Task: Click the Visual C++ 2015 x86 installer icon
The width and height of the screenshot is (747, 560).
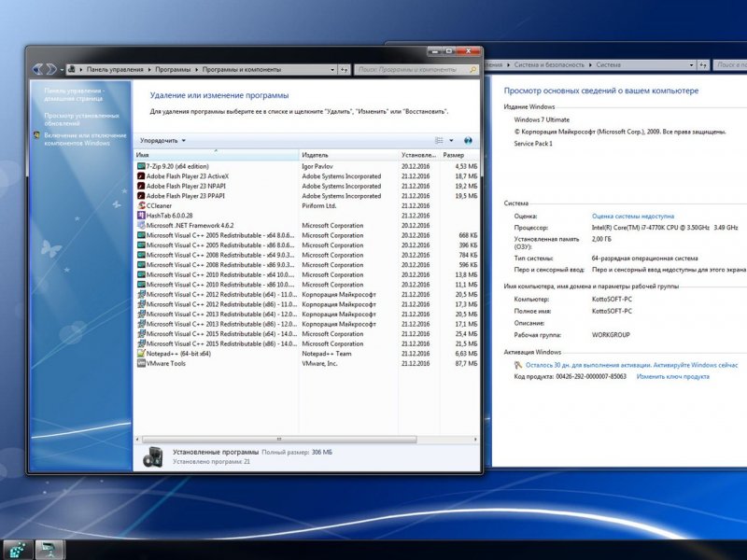Action: [141, 343]
